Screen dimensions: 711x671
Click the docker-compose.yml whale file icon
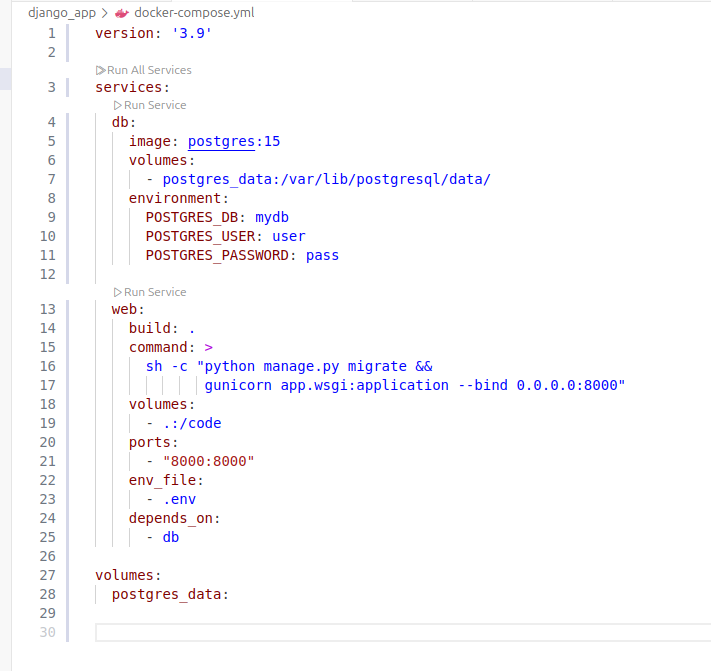tap(122, 13)
